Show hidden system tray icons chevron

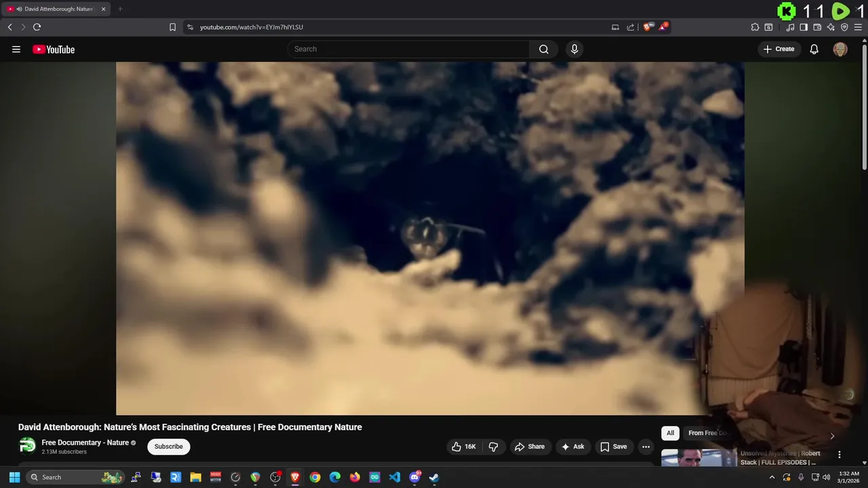pos(772,477)
